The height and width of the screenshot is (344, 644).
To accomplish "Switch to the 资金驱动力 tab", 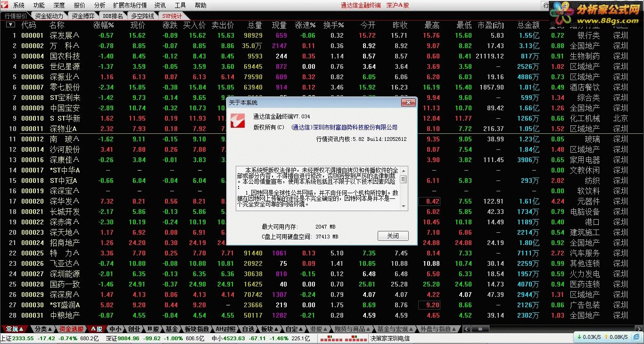I will [49, 16].
